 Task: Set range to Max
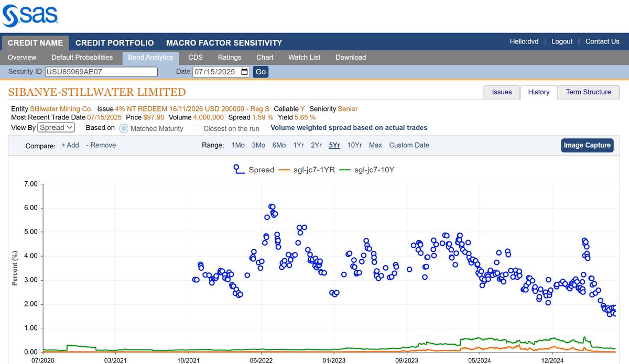pos(375,145)
